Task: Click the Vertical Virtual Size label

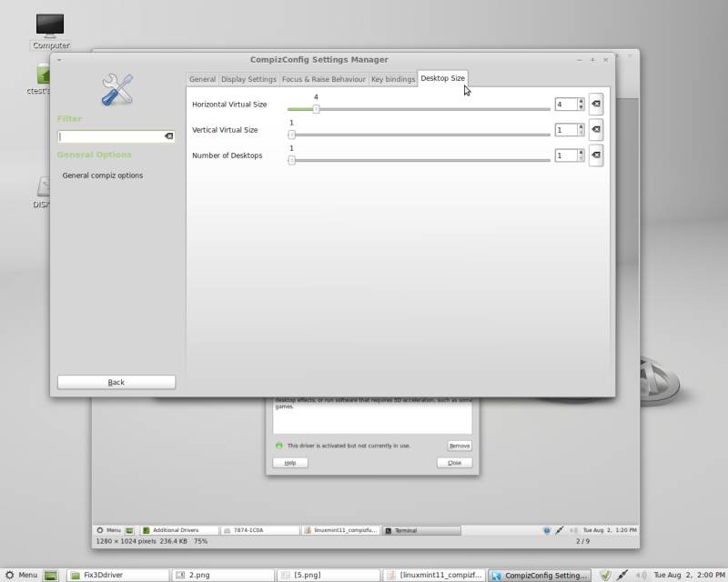Action: [x=225, y=130]
